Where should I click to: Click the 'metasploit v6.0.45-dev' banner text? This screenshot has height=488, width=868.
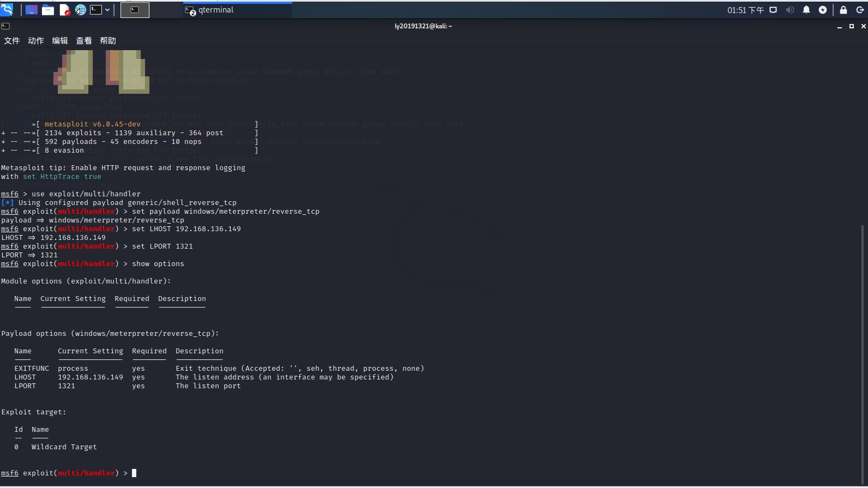93,124
